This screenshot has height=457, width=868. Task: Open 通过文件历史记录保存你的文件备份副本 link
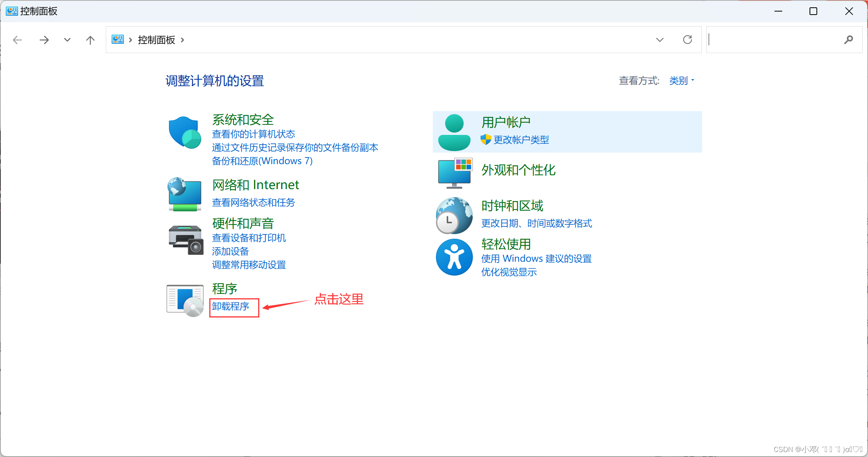[295, 147]
